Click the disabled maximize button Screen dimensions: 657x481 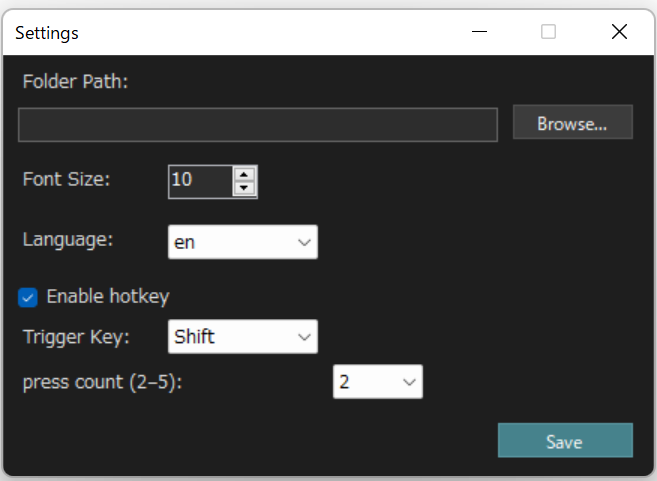click(x=549, y=32)
